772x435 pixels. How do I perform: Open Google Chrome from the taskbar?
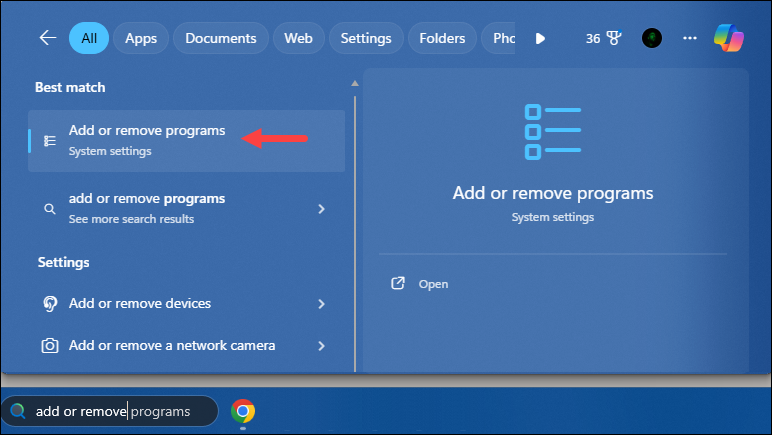tap(243, 411)
